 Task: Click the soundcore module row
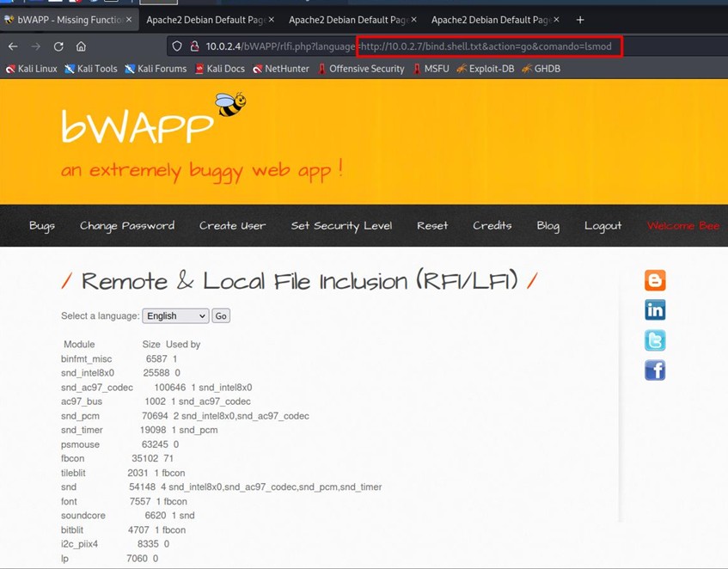[128, 515]
